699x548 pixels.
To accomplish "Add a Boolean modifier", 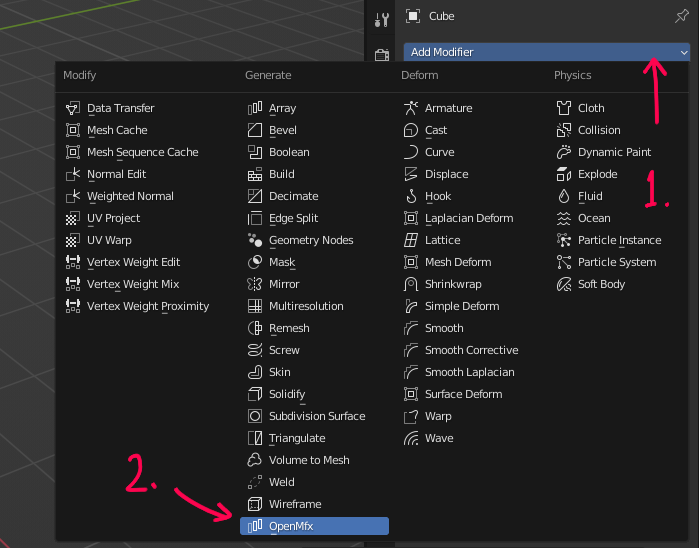I will point(289,152).
